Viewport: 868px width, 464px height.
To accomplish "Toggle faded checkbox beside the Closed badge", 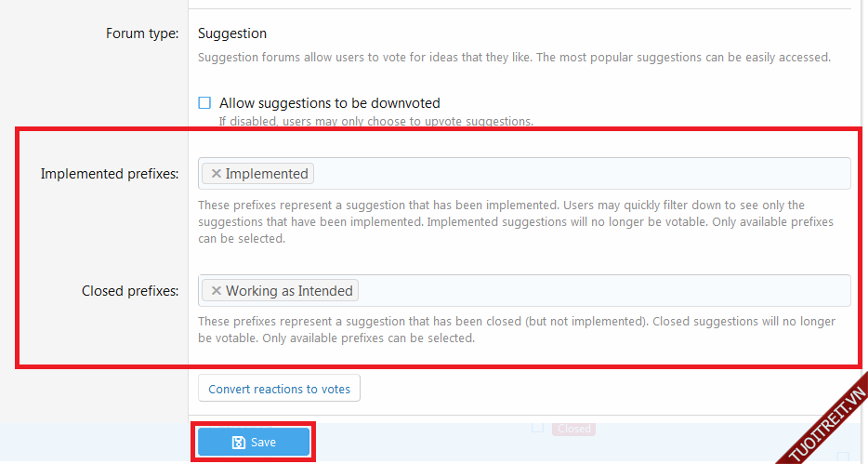I will pos(536,428).
